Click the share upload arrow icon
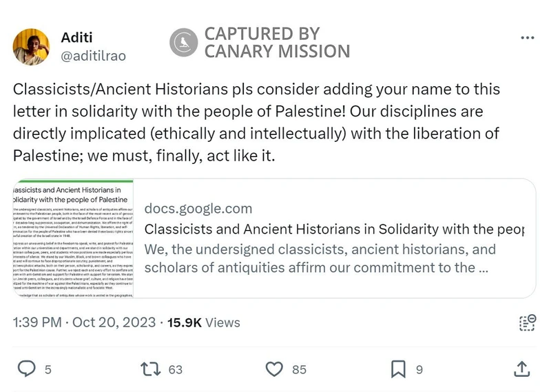Viewport: 551px width, 392px height. click(521, 369)
